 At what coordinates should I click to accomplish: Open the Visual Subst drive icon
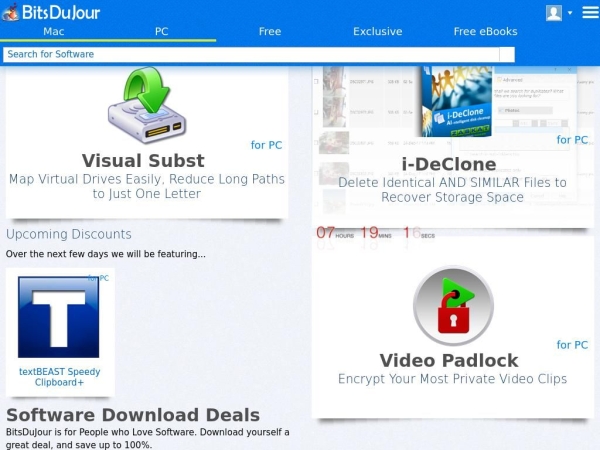click(147, 105)
